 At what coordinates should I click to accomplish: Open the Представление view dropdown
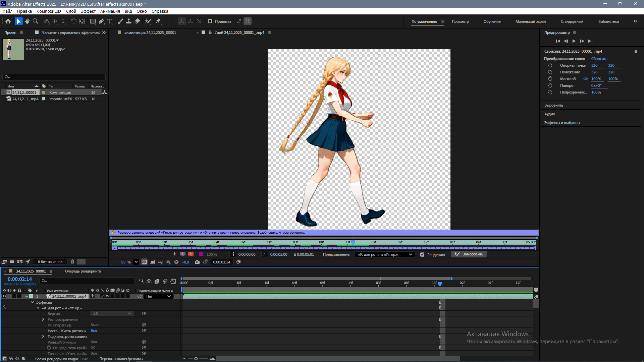click(385, 254)
